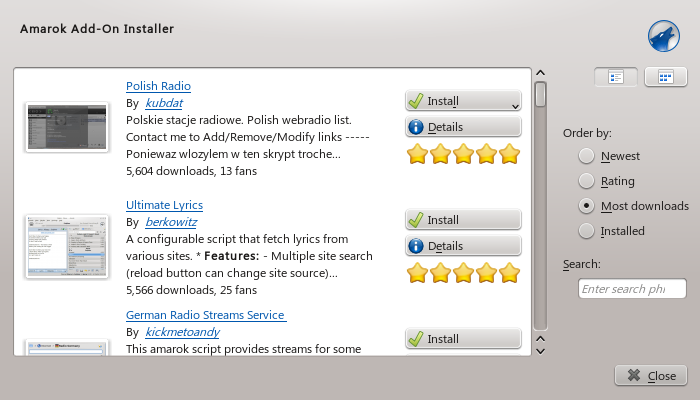Click the list scrollbar handle

click(540, 94)
